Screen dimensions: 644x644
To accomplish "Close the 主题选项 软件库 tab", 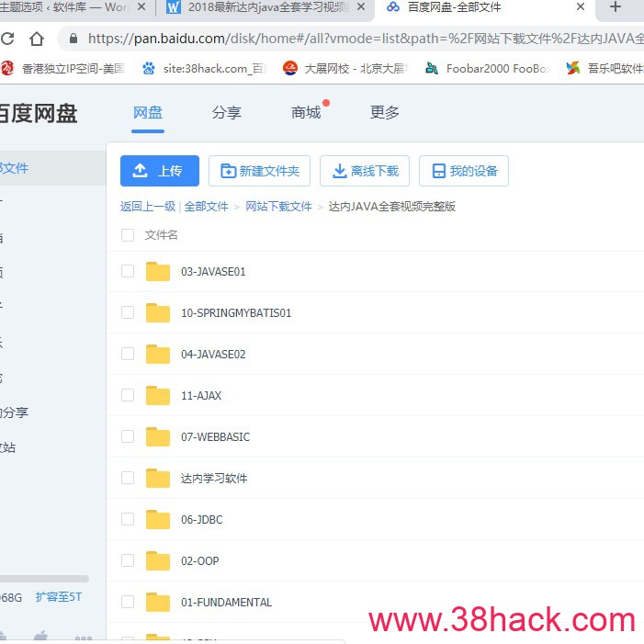I will pos(141,7).
